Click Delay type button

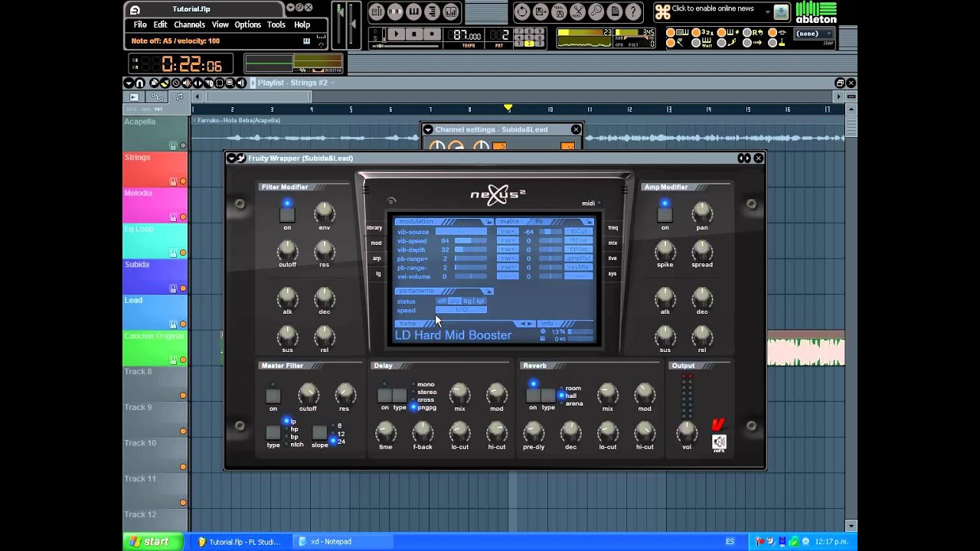[x=400, y=396]
